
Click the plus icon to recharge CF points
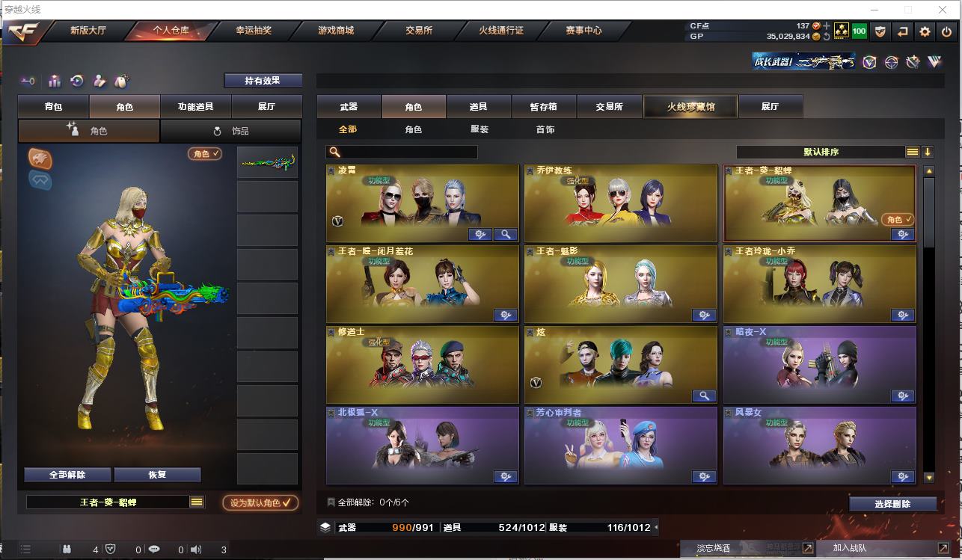coord(827,25)
